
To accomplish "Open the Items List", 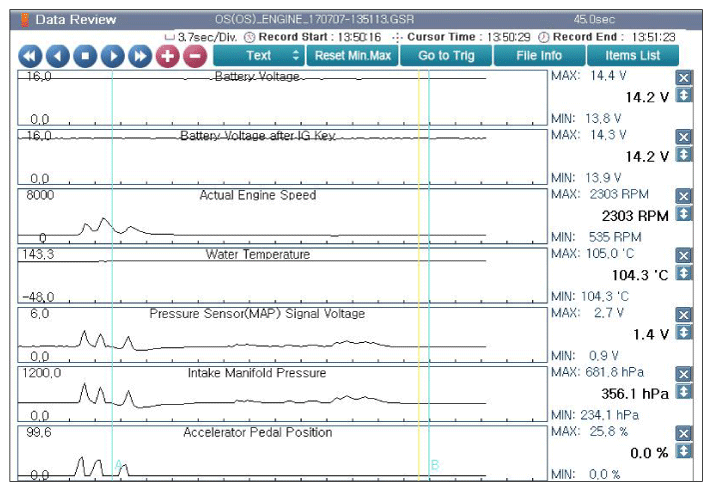I will click(633, 56).
